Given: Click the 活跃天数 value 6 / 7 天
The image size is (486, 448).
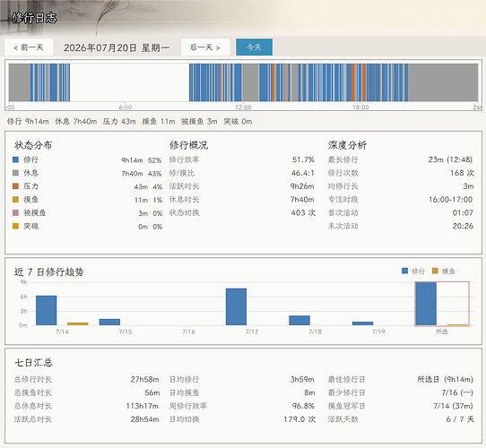Looking at the screenshot, I should pos(460,419).
